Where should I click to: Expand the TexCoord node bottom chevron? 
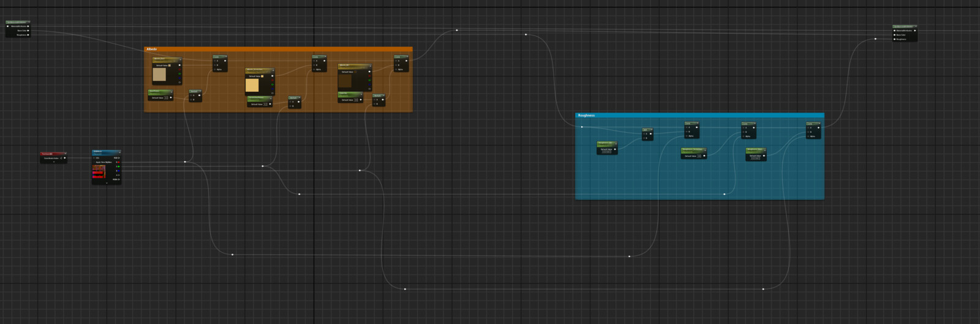(54, 162)
